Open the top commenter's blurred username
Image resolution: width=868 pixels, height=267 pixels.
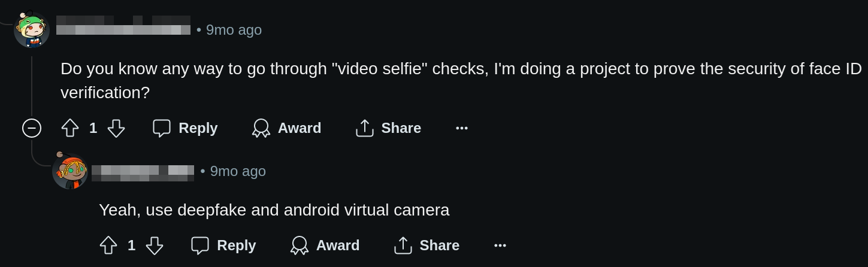[123, 26]
